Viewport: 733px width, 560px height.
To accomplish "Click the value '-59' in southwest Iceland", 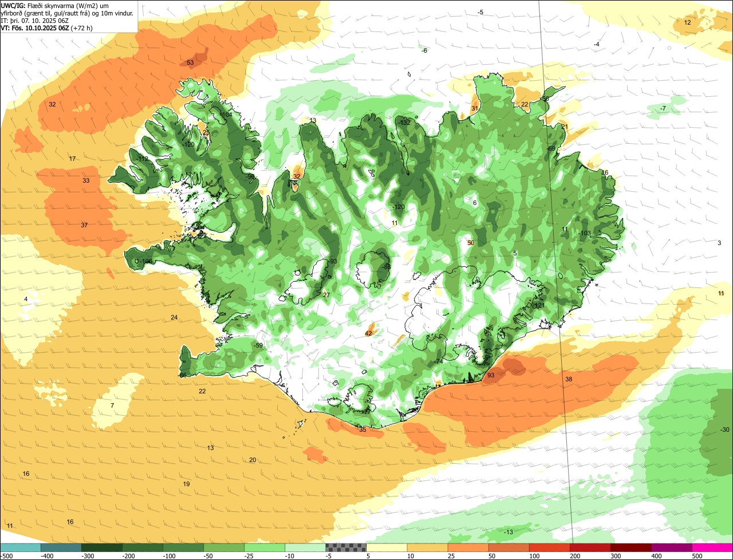I will coord(258,345).
